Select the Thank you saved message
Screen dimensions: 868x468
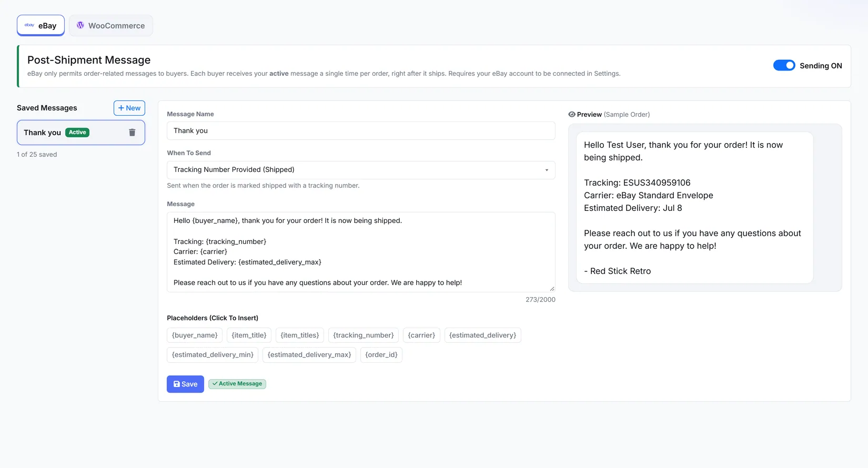(x=81, y=133)
